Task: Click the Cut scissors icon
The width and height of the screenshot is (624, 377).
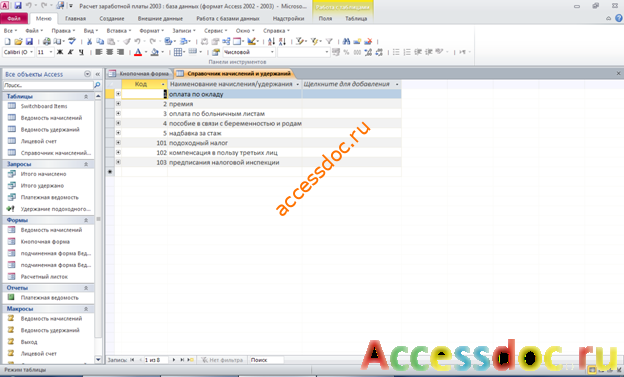Action: coord(89,41)
